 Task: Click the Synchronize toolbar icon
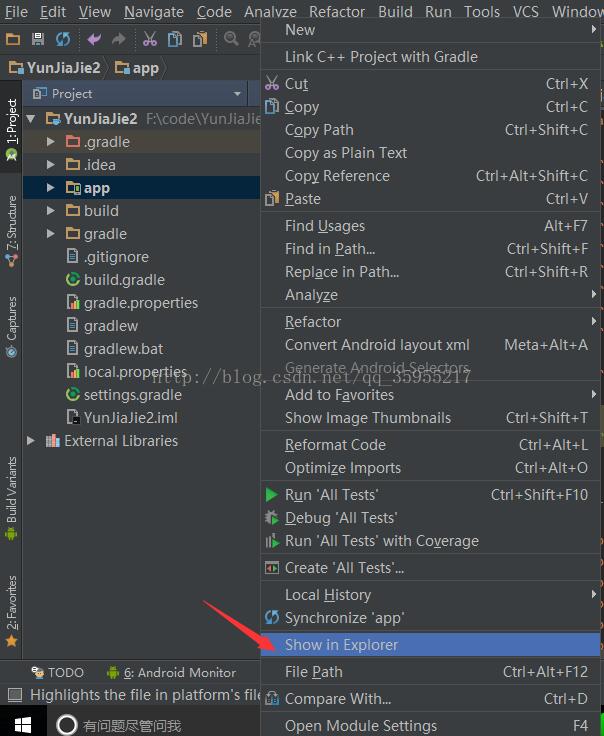pyautogui.click(x=63, y=39)
